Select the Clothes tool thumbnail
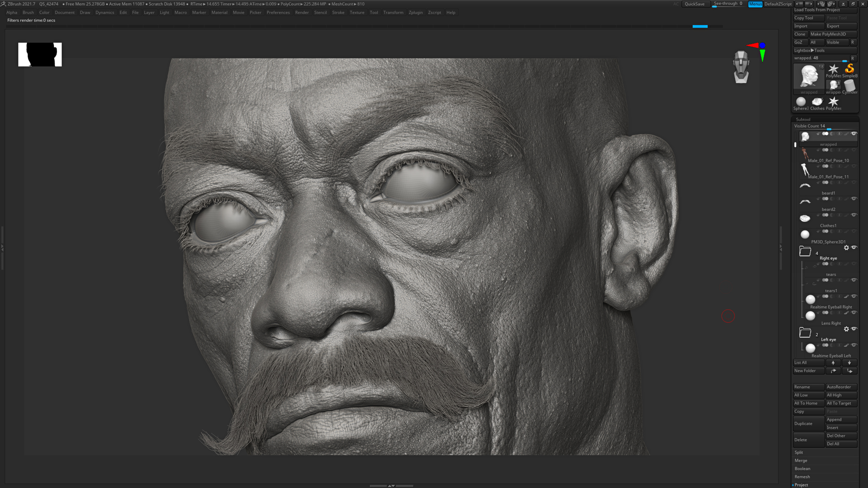Image resolution: width=868 pixels, height=488 pixels. click(817, 102)
